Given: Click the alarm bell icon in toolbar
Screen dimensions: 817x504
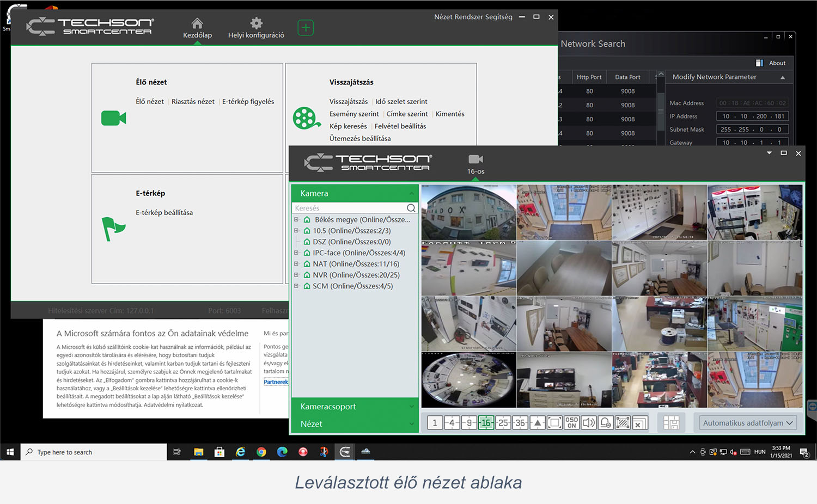Looking at the screenshot, I should coord(606,423).
